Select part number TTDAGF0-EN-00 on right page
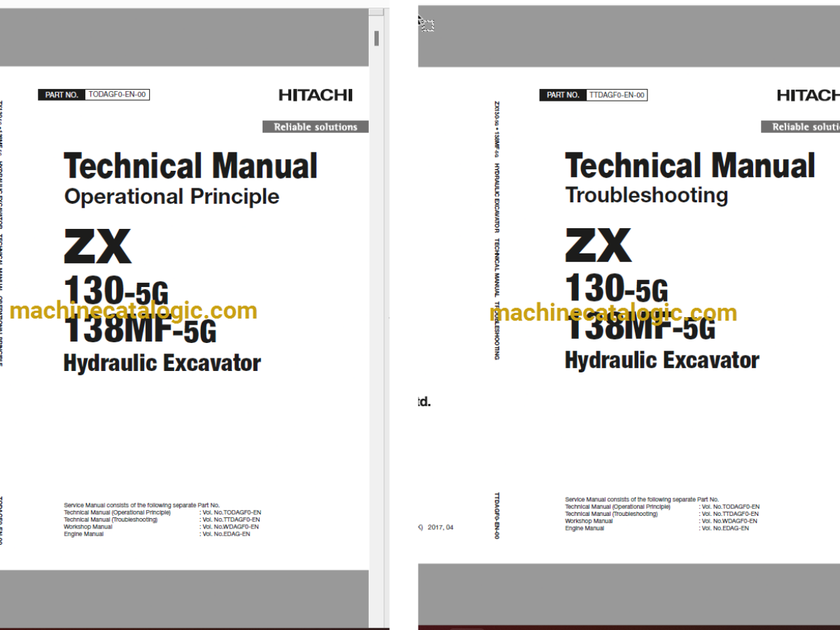This screenshot has width=840, height=630. pos(617,95)
